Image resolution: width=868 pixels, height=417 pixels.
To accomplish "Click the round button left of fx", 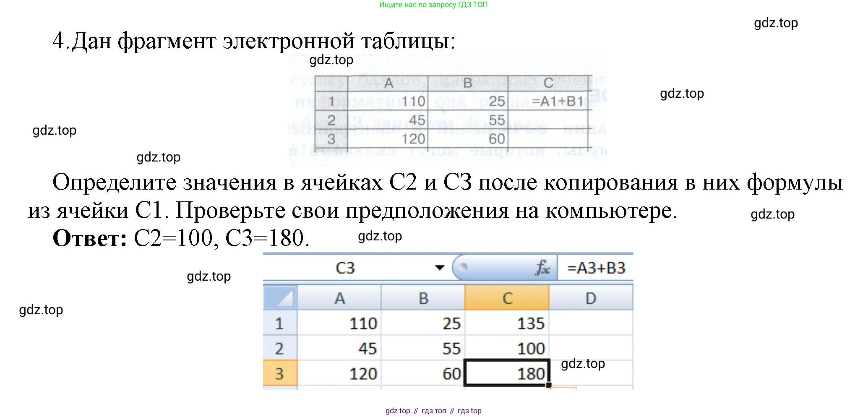I will click(463, 267).
